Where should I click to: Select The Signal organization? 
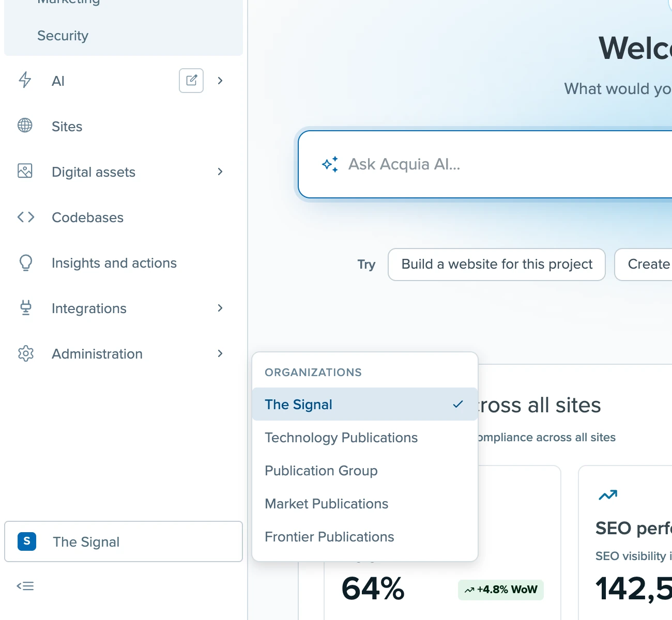pos(365,404)
